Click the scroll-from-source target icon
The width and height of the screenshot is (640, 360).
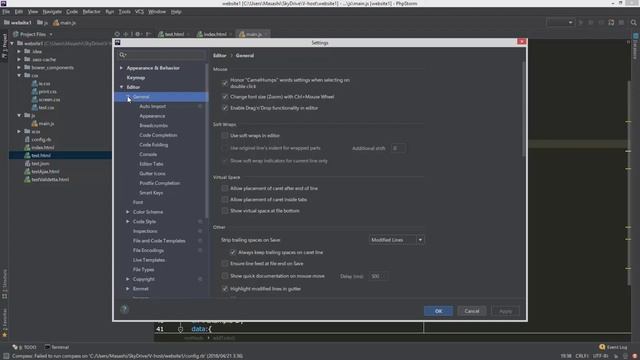(117, 34)
